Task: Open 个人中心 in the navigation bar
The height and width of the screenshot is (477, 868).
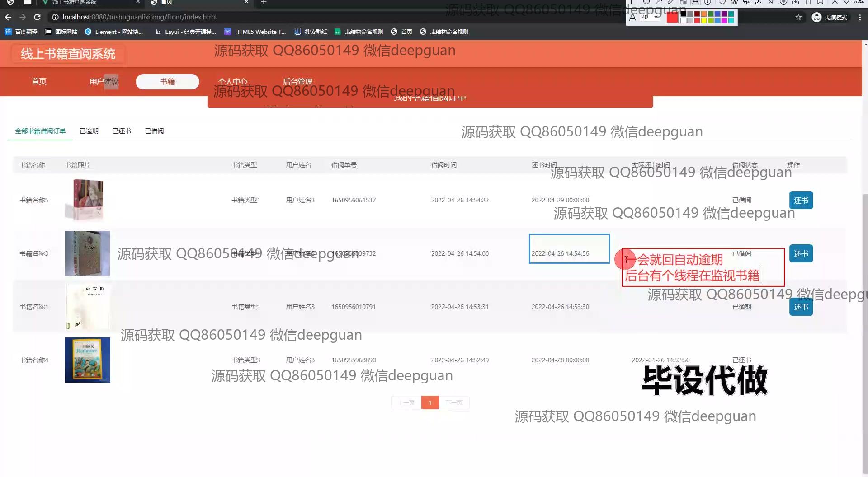Action: (x=233, y=81)
